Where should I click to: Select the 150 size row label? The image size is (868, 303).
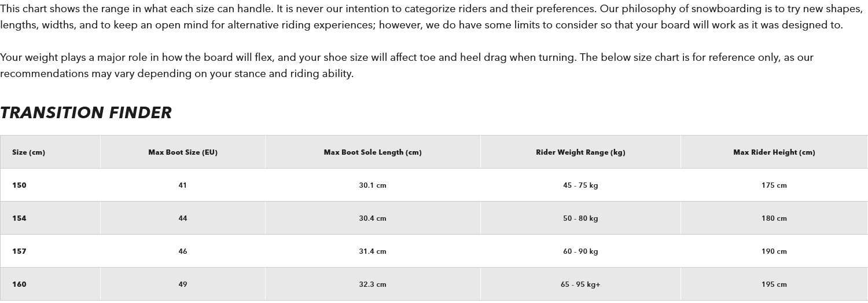[20, 185]
